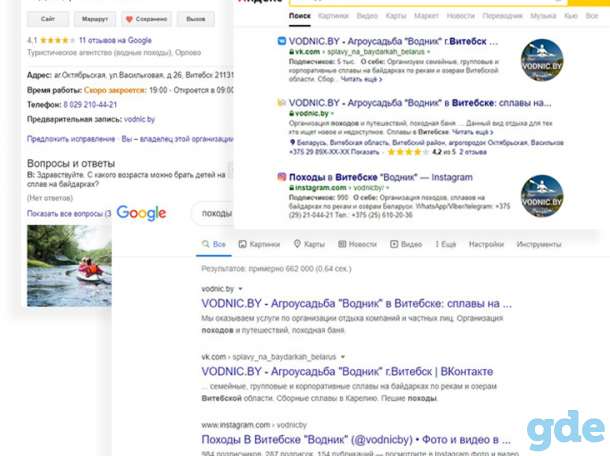The width and height of the screenshot is (610, 456).
Task: Select Google Карты tab
Action: [309, 244]
